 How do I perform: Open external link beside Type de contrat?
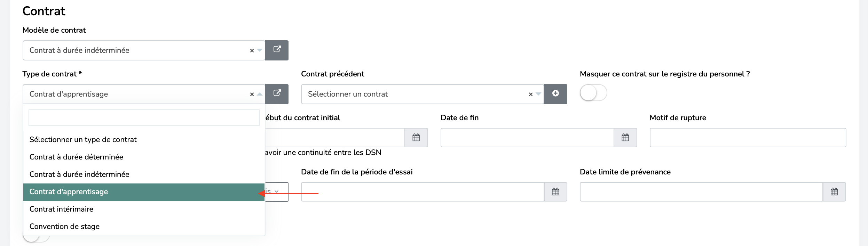[277, 94]
